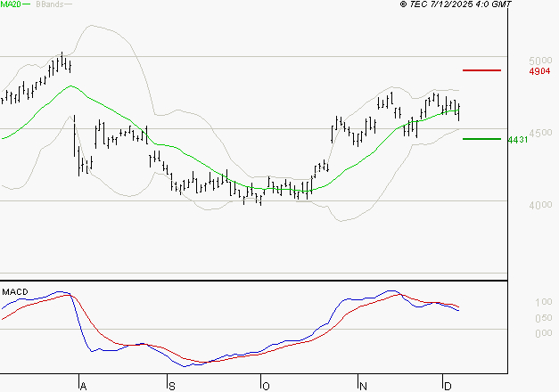
Task: Click the MACD panel label
Action: click(15, 292)
